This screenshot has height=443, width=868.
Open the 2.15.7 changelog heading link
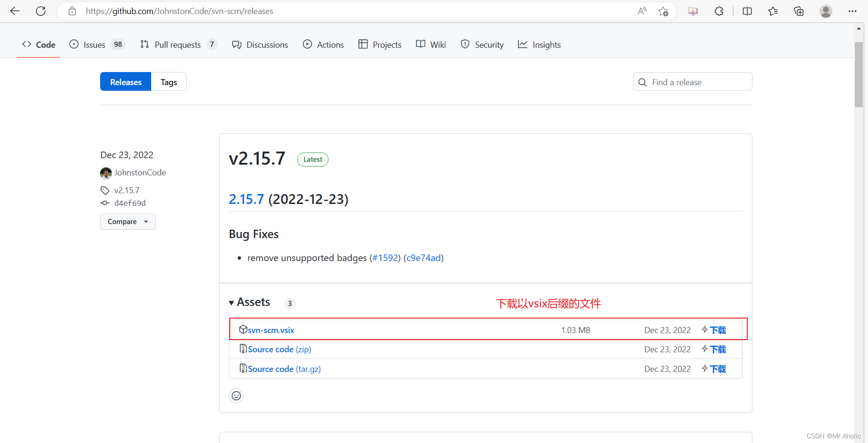coord(246,199)
